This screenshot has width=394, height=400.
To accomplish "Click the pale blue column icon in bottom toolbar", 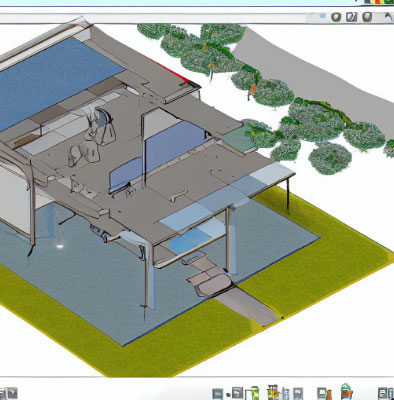I will pos(286,394).
